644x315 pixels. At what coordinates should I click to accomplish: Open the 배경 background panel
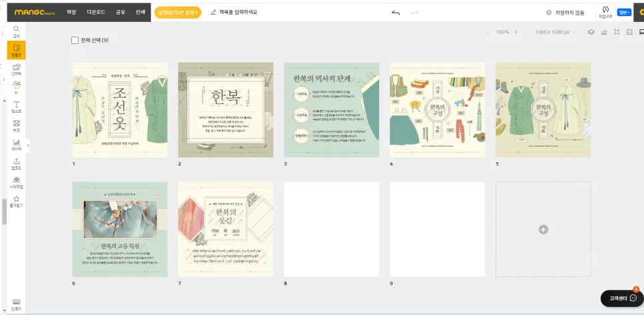click(x=17, y=126)
